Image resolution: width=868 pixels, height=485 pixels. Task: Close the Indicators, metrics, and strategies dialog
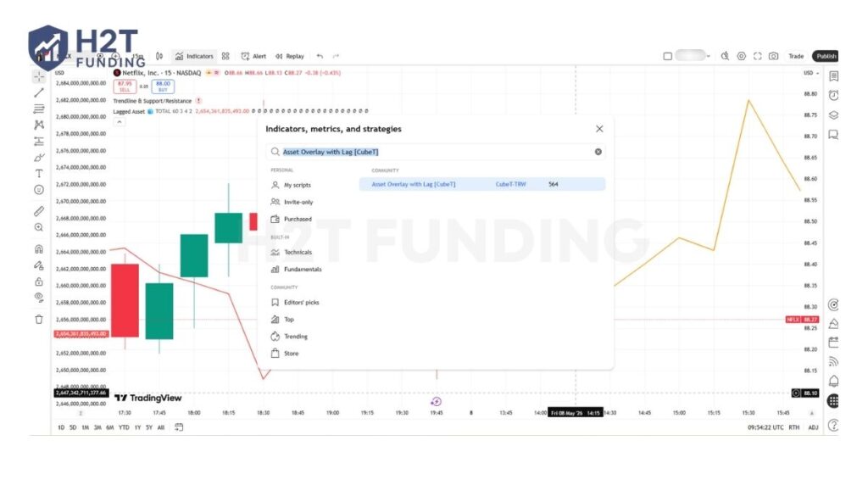coord(599,129)
